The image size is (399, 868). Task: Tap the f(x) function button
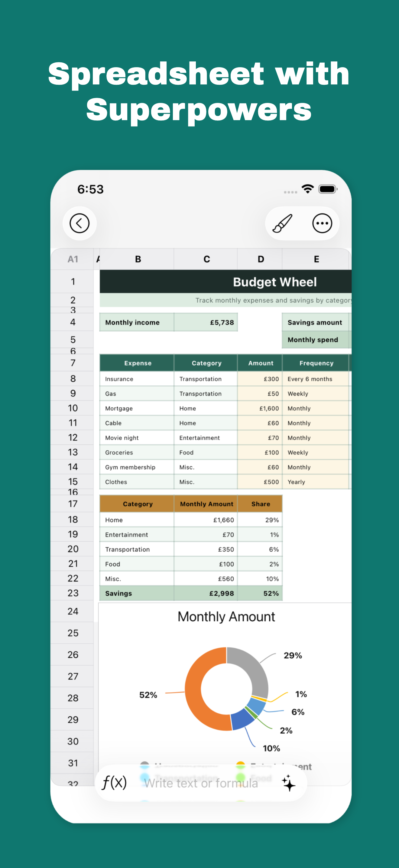click(114, 782)
